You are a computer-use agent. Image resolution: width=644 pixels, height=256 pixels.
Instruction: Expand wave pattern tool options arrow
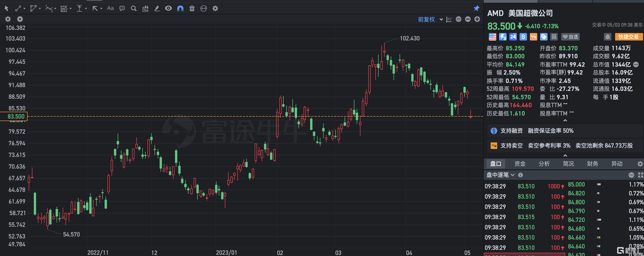(55, 9)
